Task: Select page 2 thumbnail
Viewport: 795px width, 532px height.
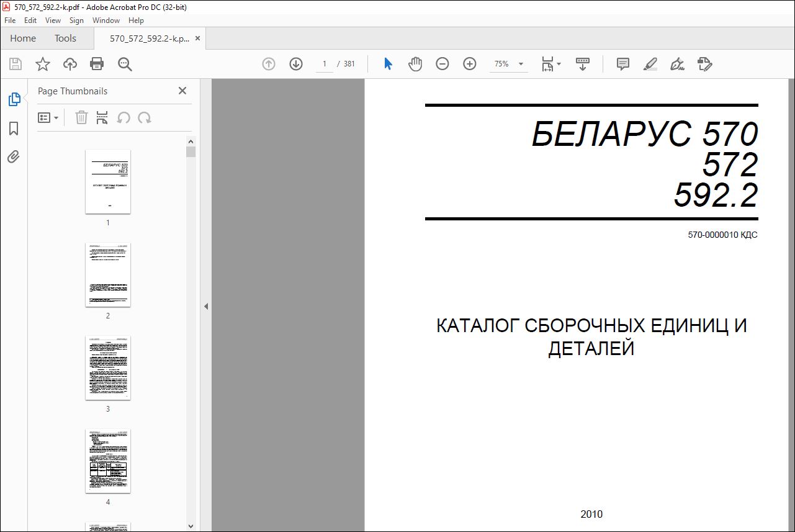Action: click(108, 274)
